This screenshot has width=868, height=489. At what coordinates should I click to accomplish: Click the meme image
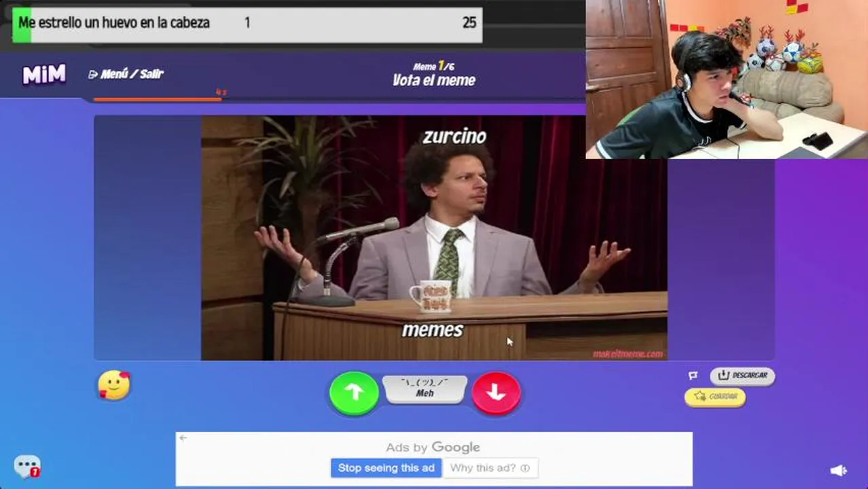click(x=434, y=238)
